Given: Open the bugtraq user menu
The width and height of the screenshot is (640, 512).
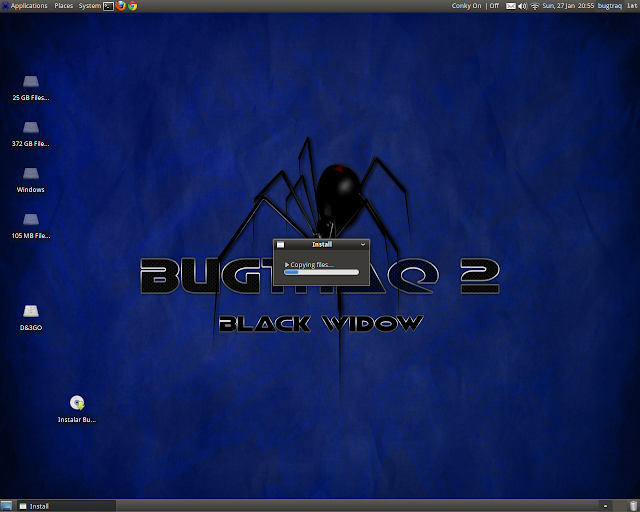Looking at the screenshot, I should (x=610, y=6).
